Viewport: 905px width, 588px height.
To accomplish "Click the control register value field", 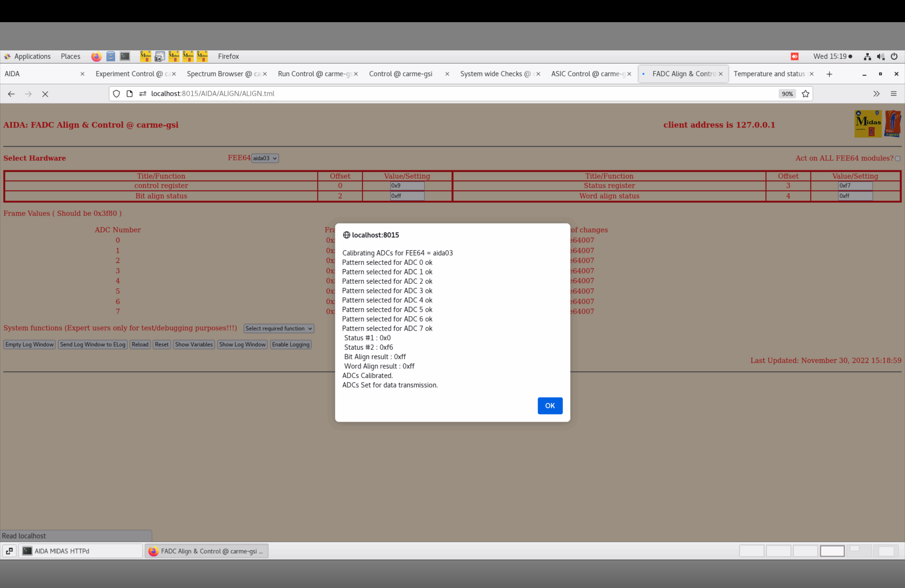I will click(407, 186).
